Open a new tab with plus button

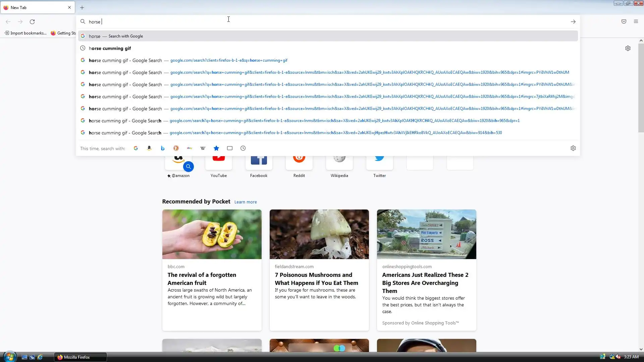[82, 7]
